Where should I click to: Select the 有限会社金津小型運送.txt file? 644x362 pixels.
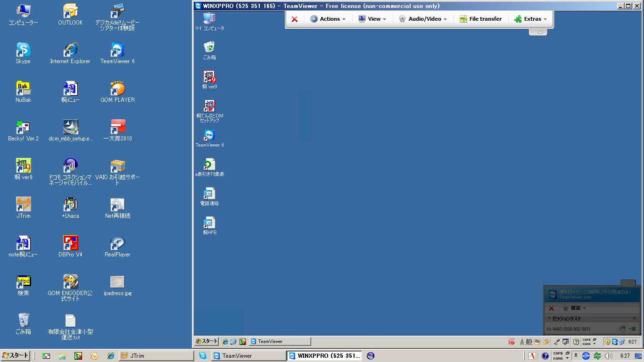[x=70, y=327]
